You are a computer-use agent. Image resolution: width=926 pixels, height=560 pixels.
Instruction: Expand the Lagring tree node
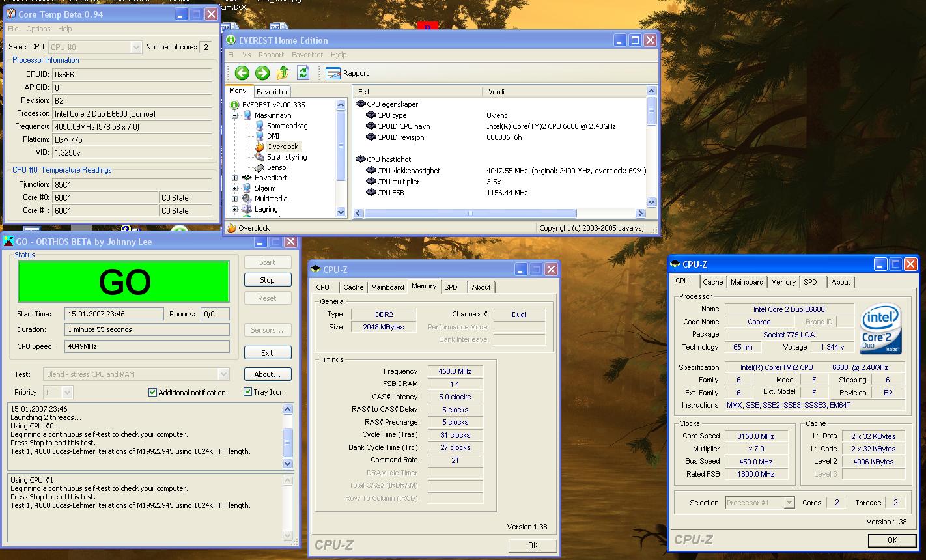[x=235, y=209]
